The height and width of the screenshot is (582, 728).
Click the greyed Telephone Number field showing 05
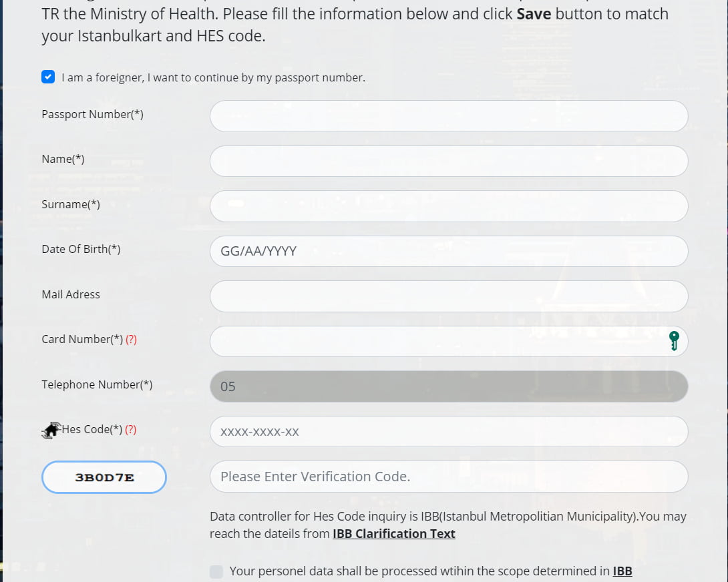tap(449, 386)
